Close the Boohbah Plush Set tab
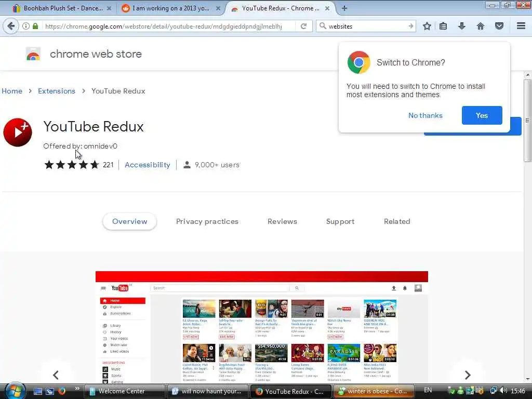The image size is (532, 399). tap(109, 8)
